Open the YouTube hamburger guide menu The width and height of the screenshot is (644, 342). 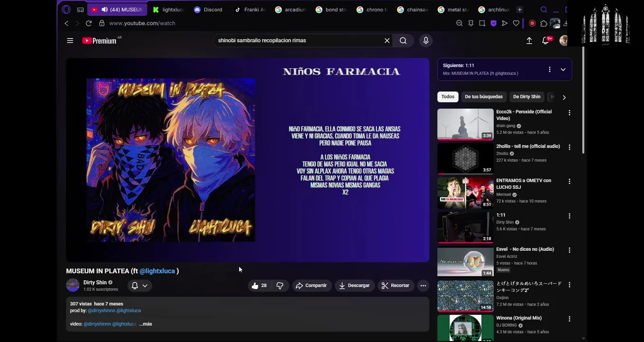(70, 40)
